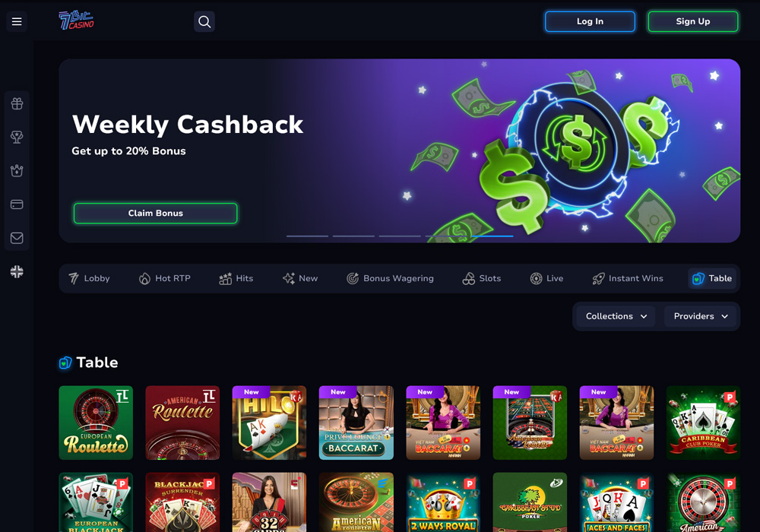The height and width of the screenshot is (532, 760).
Task: Switch to the Slots category tab
Action: coord(481,278)
